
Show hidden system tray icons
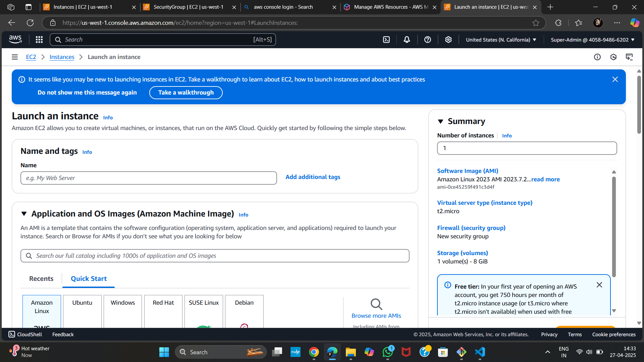(x=548, y=352)
